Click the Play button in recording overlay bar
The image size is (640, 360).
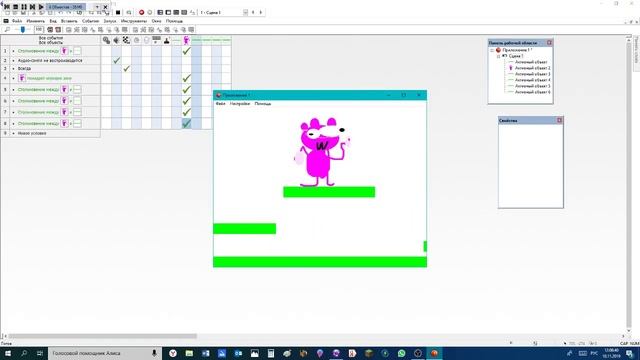[x=41, y=7]
